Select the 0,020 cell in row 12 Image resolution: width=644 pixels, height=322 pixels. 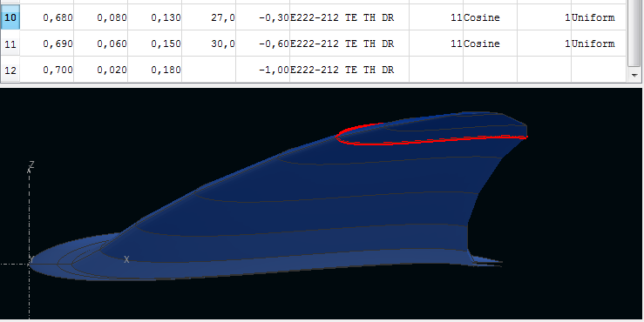click(x=100, y=70)
